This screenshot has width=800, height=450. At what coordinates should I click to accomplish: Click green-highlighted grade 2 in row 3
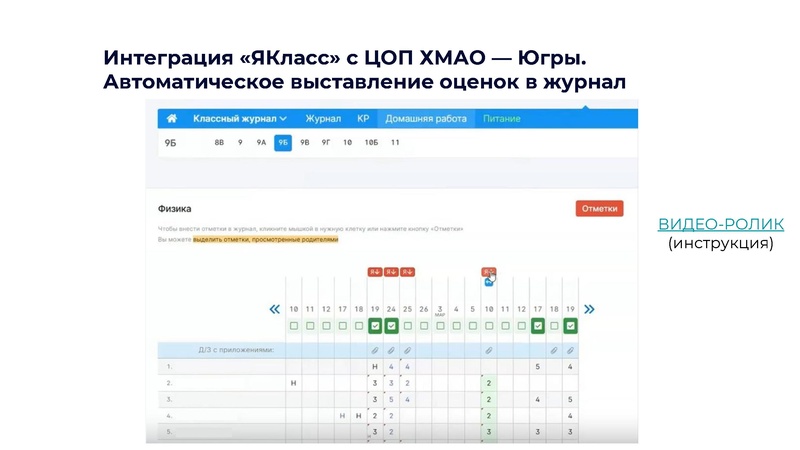pyautogui.click(x=489, y=399)
